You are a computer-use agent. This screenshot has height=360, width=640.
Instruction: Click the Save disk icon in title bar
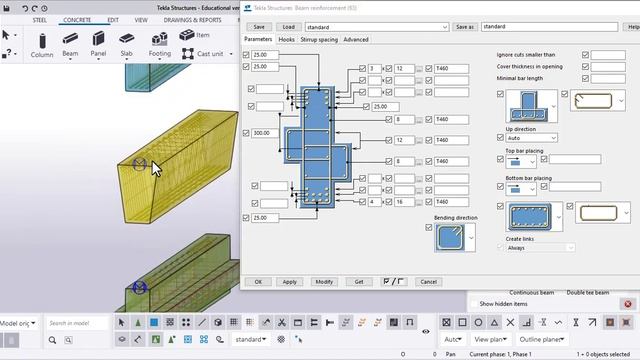pos(7,8)
